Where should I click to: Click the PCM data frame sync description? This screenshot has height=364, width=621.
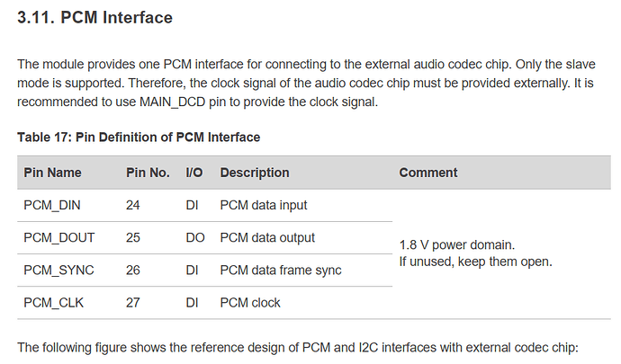coord(280,271)
